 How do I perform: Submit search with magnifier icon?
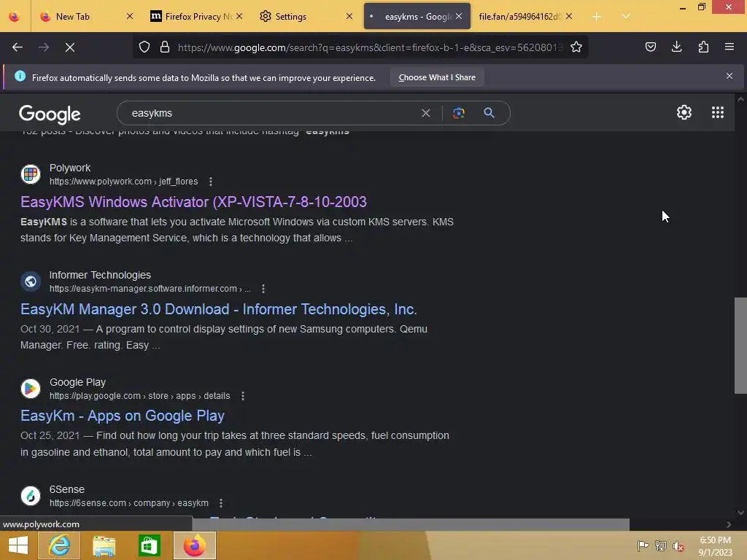pyautogui.click(x=489, y=113)
